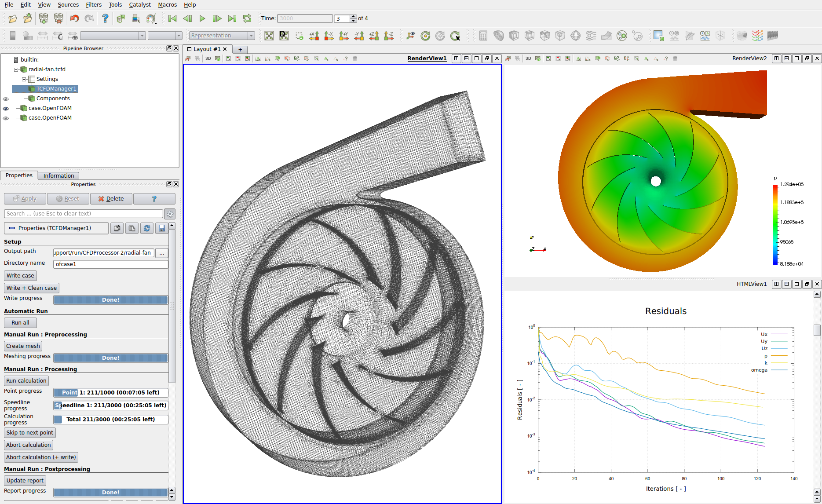Screen dimensions: 822x504
Task: Click the Connect to server icon
Action: (43, 18)
